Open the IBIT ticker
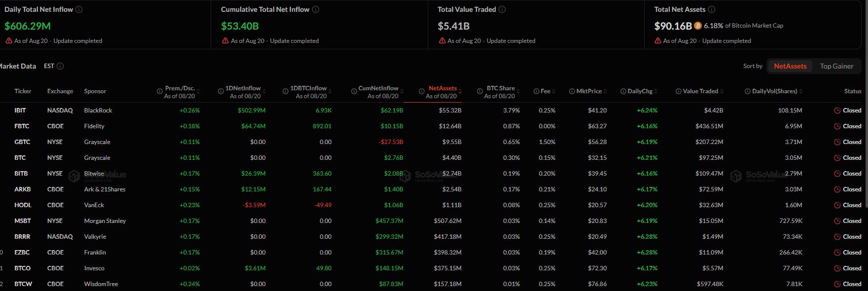 (x=20, y=110)
